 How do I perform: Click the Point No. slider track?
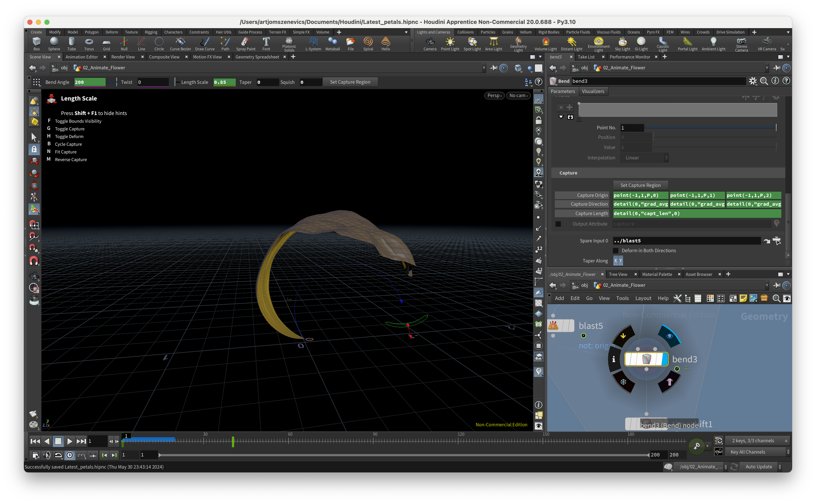(710, 128)
